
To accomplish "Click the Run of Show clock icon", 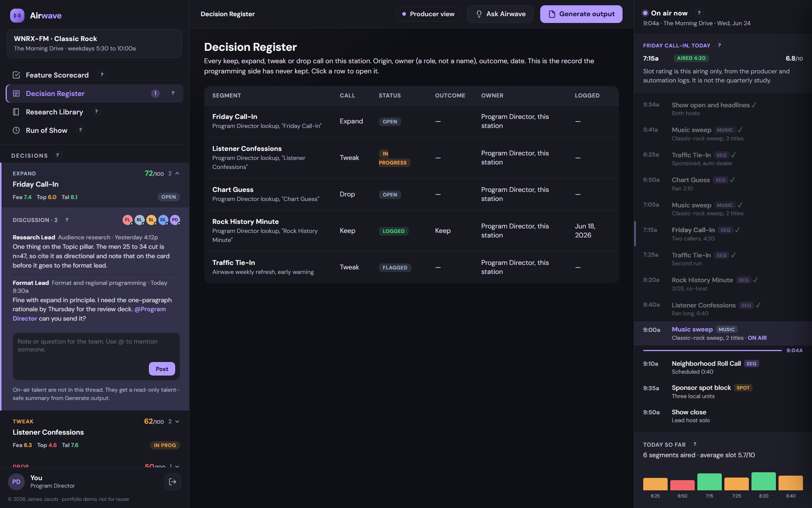I will (x=16, y=130).
